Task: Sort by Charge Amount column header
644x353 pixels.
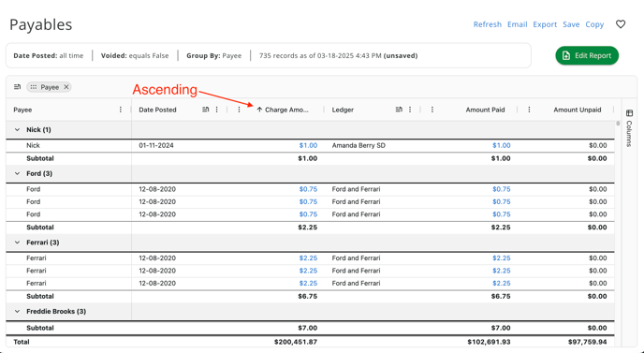Action: pyautogui.click(x=286, y=110)
